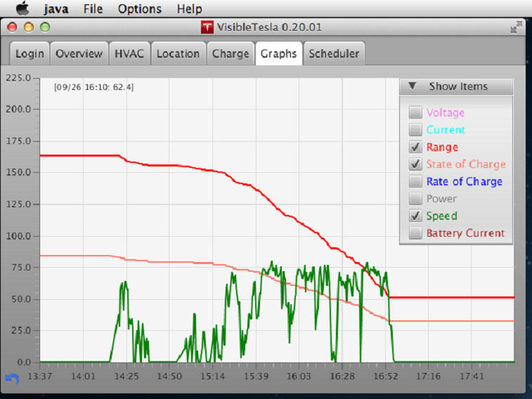Check the Battery Current option
The height and width of the screenshot is (399, 532).
[416, 233]
